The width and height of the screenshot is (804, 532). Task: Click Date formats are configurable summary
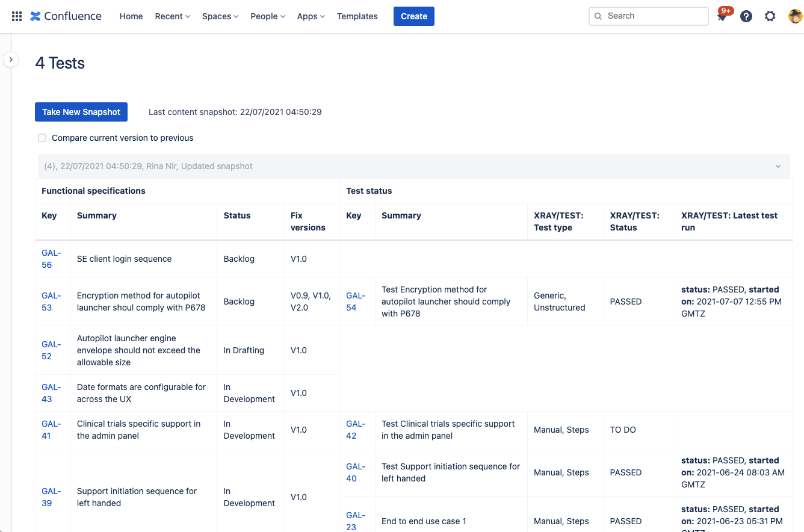point(141,393)
